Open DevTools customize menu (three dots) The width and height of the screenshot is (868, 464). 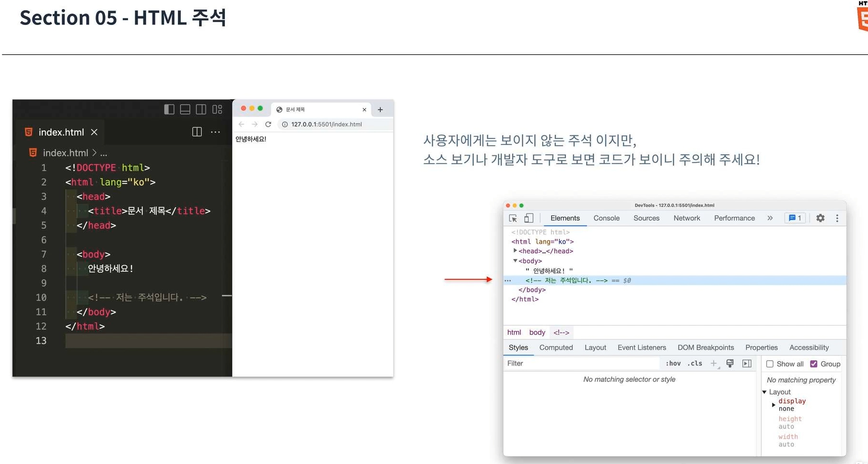pyautogui.click(x=837, y=218)
